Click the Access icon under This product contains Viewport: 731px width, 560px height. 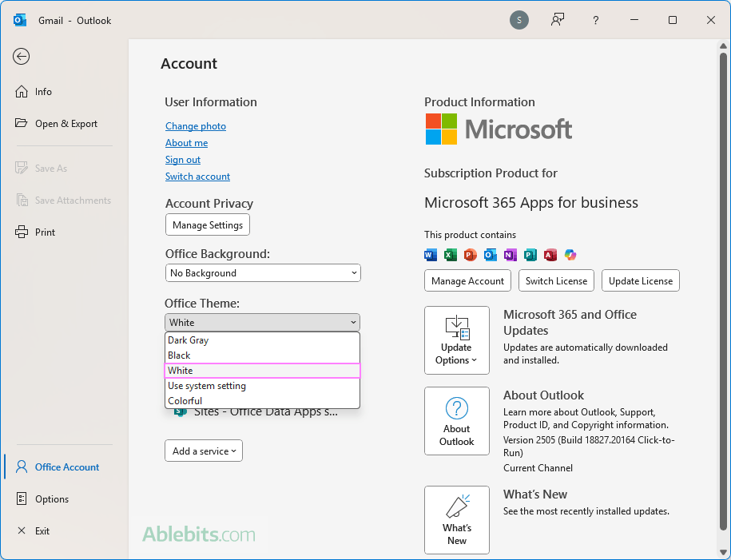coord(550,255)
